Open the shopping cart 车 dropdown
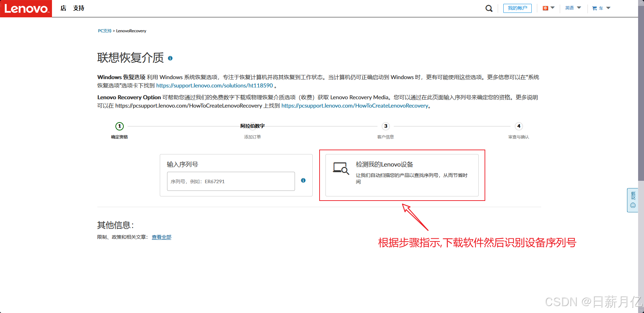This screenshot has width=644, height=313. pos(601,8)
